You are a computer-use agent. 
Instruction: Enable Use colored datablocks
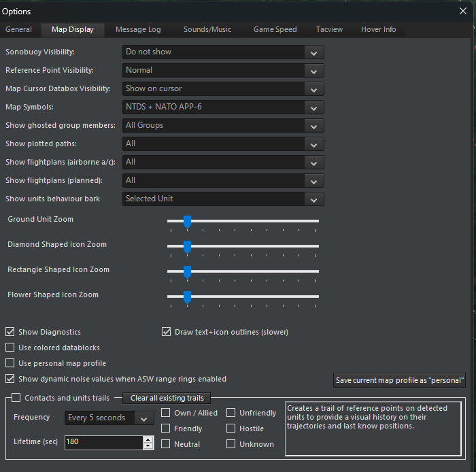coord(10,348)
